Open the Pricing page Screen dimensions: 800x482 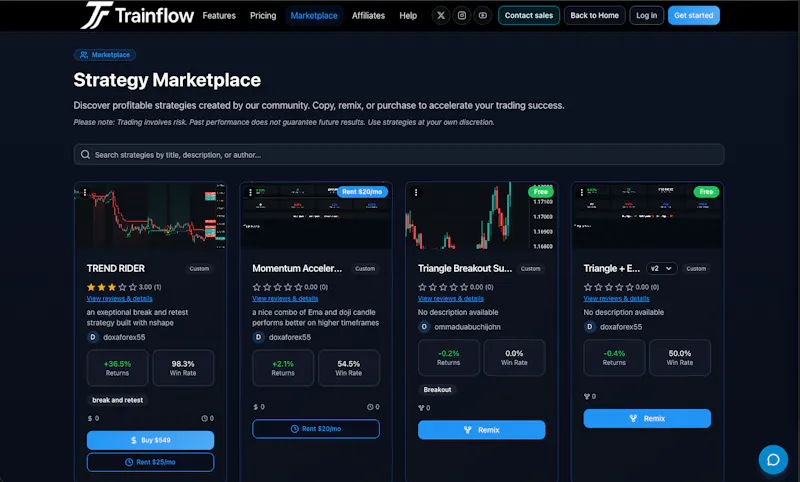pyautogui.click(x=263, y=15)
